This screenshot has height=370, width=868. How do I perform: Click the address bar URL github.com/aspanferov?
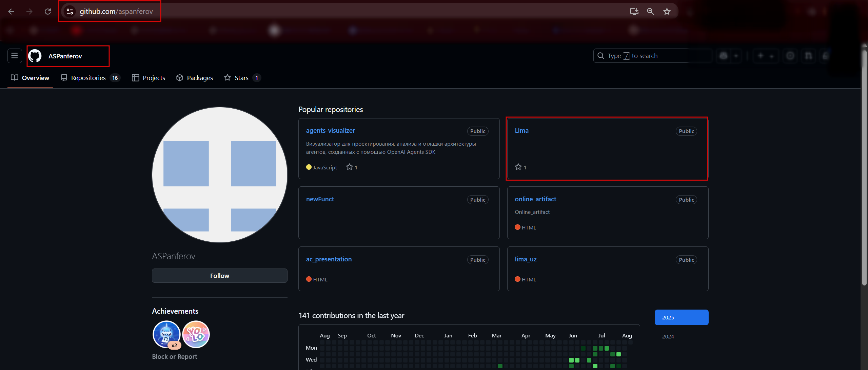116,12
